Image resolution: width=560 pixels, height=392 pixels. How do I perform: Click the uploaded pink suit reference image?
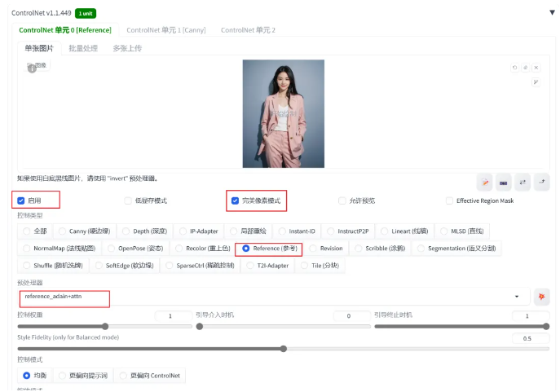[x=284, y=113]
